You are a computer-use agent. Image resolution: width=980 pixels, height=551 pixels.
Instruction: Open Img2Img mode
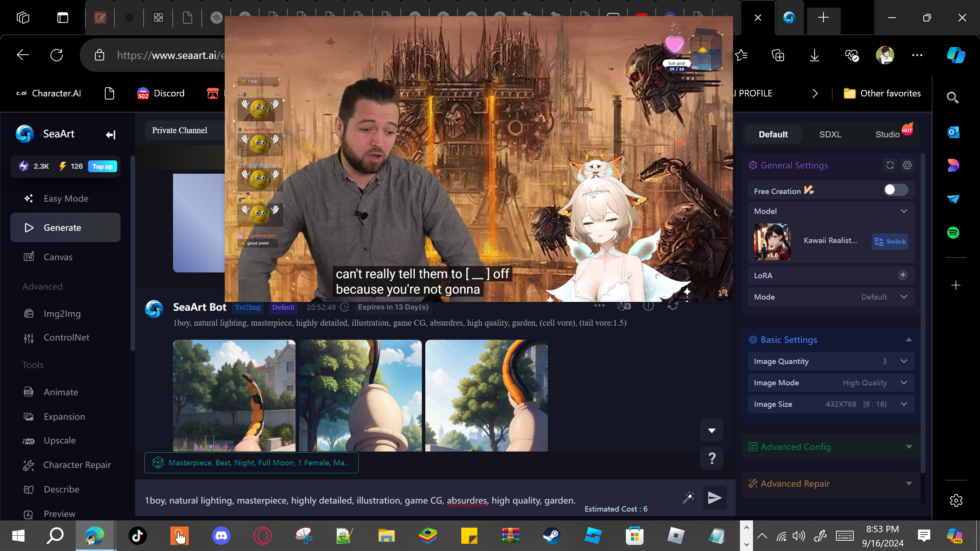(65, 314)
